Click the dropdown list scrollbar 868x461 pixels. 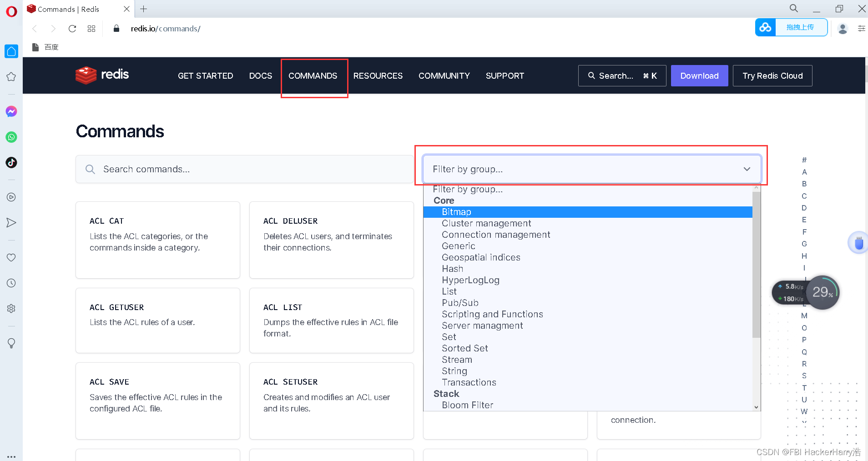[757, 265]
